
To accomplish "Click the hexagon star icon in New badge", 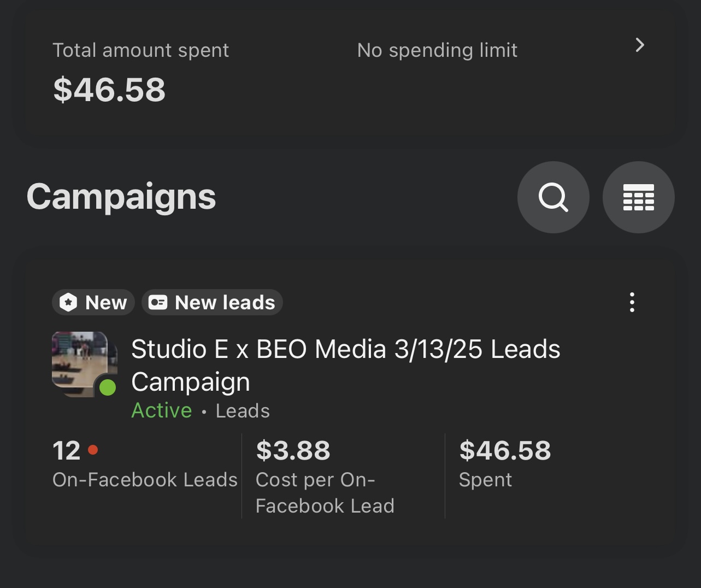I will click(x=68, y=302).
